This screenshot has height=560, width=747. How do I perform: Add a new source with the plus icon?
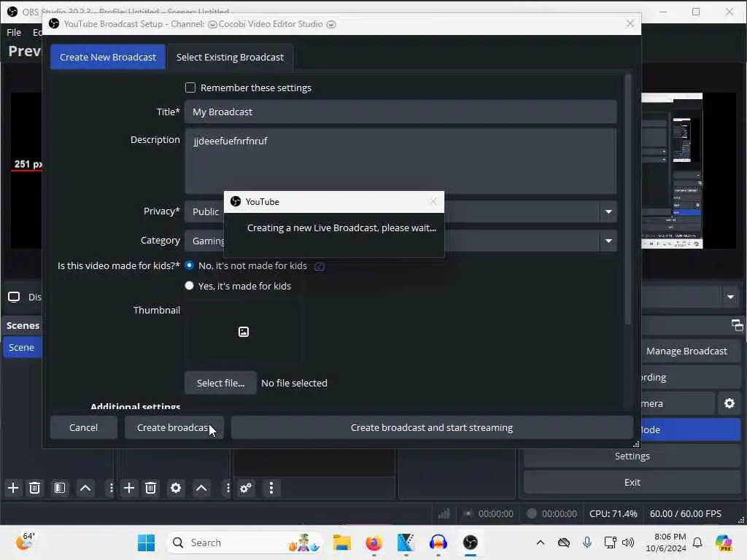[x=129, y=488]
